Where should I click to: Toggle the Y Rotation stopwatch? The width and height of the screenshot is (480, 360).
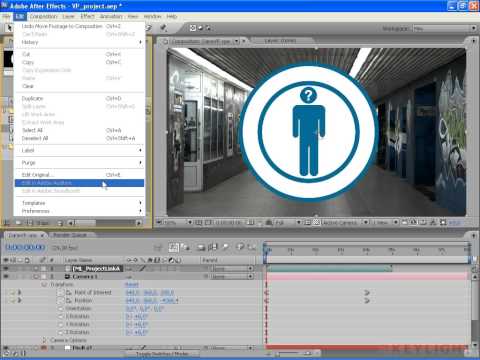61,324
